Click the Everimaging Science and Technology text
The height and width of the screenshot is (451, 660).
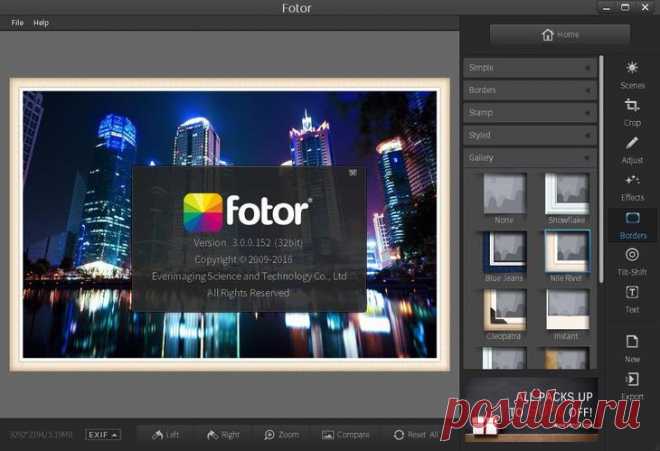[x=249, y=276]
